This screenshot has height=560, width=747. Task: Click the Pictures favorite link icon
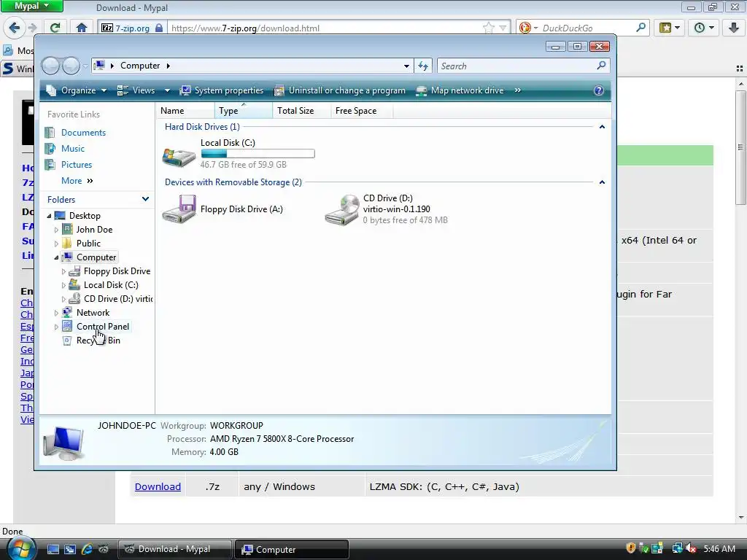(x=50, y=165)
